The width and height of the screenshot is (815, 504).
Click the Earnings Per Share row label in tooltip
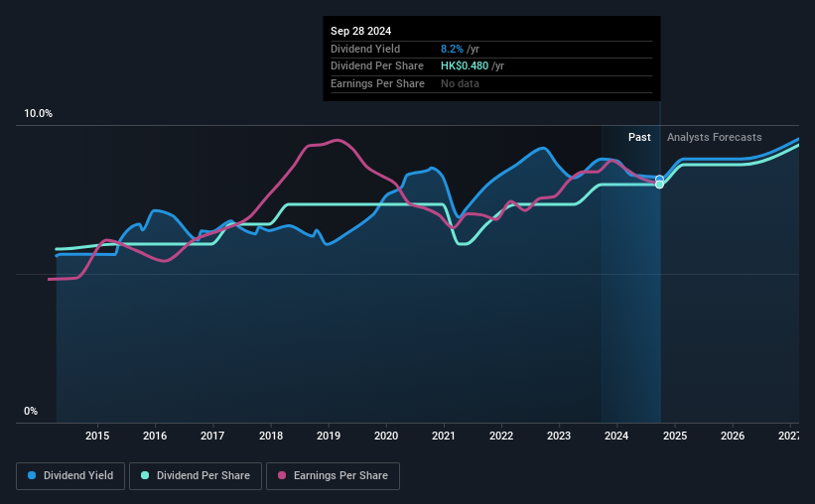pyautogui.click(x=377, y=83)
